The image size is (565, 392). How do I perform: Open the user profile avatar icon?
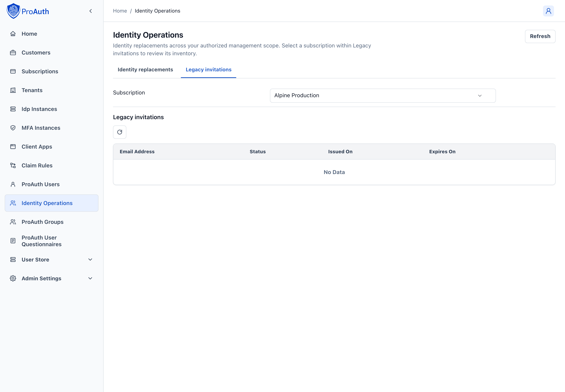coord(548,11)
